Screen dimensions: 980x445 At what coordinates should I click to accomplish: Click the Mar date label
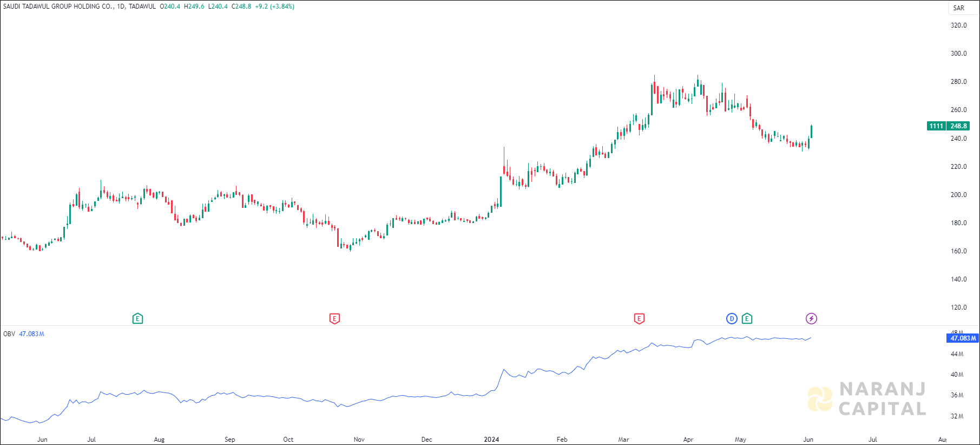click(x=624, y=440)
